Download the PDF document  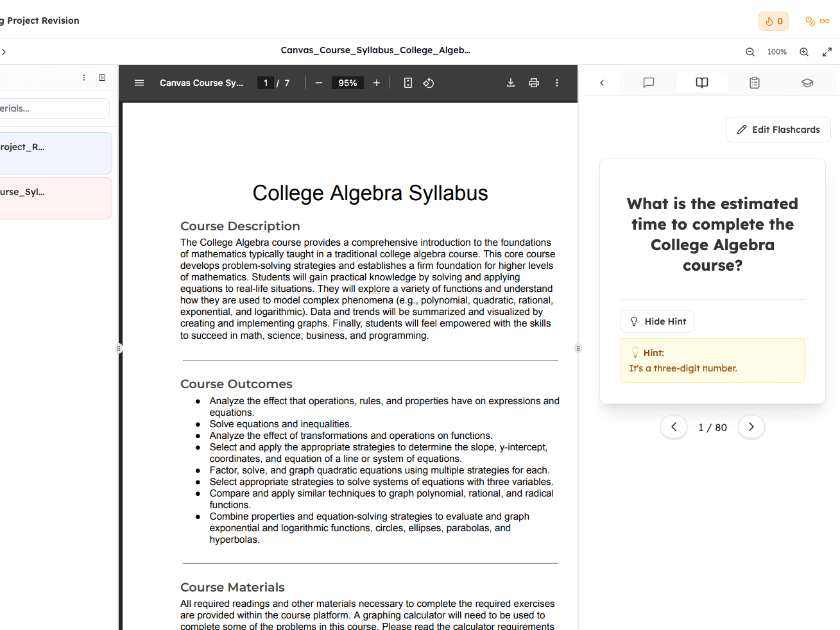511,83
